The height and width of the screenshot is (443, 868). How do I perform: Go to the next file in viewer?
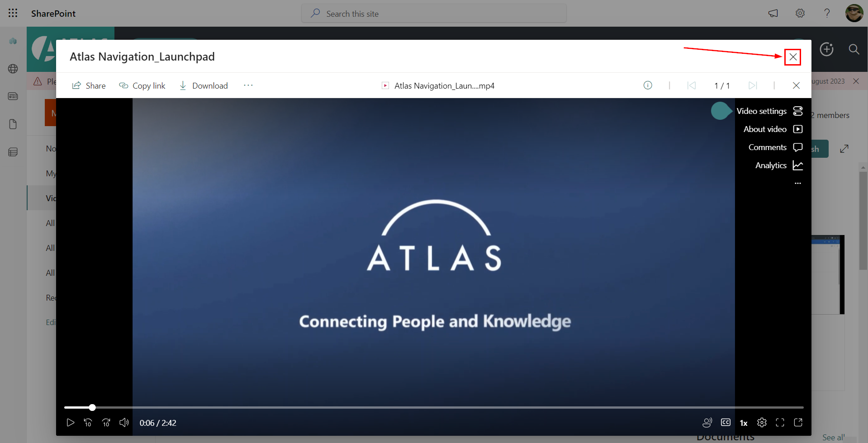click(x=753, y=85)
